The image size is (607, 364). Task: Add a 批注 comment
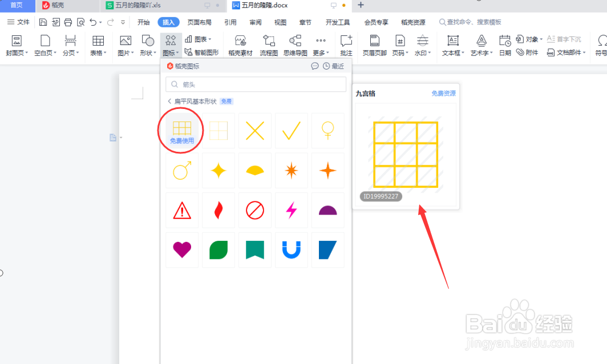tap(346, 45)
